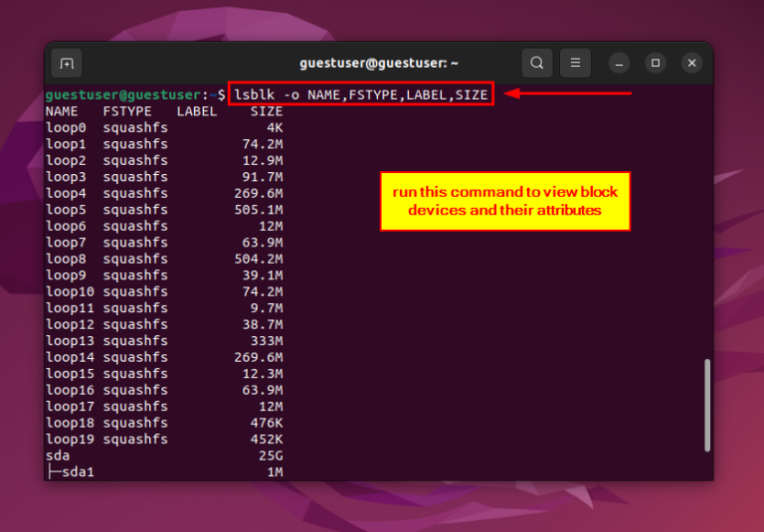Minimize the terminal window

pos(620,64)
